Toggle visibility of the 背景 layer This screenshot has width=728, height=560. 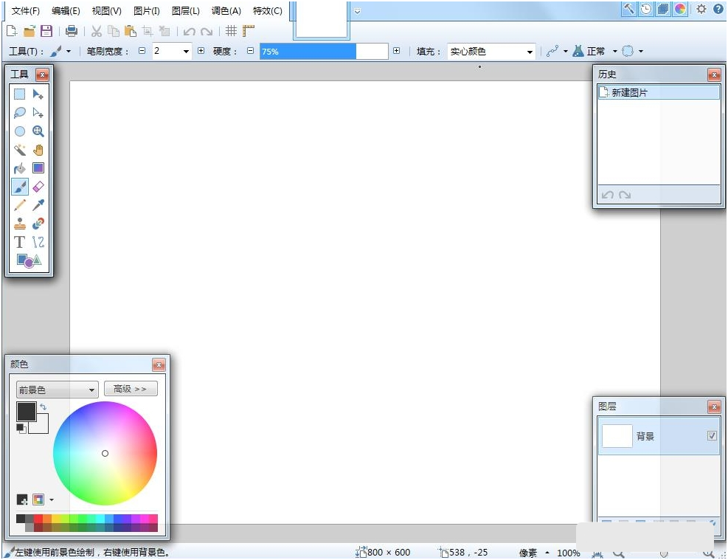711,435
